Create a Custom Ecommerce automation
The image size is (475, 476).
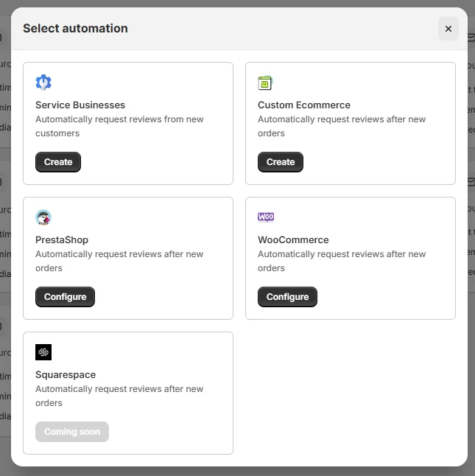tap(281, 162)
